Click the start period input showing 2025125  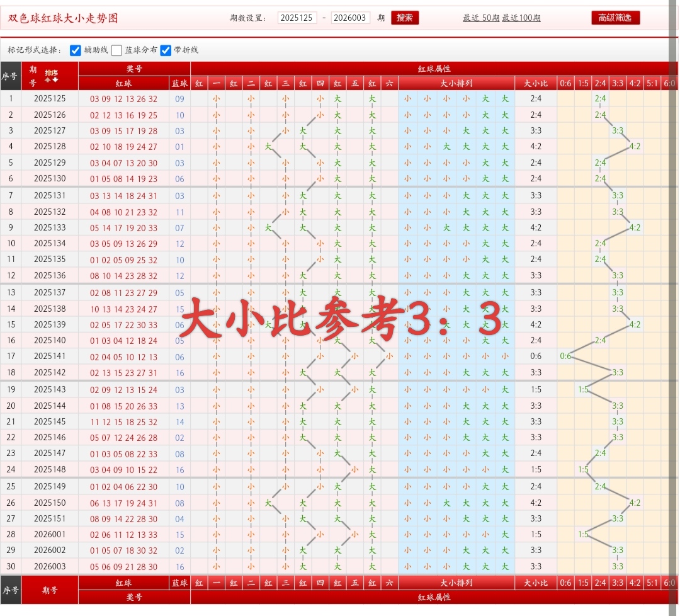click(297, 18)
